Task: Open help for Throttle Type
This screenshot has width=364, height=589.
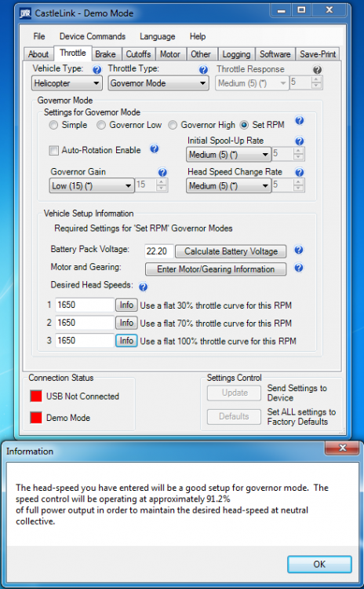Action: point(203,70)
